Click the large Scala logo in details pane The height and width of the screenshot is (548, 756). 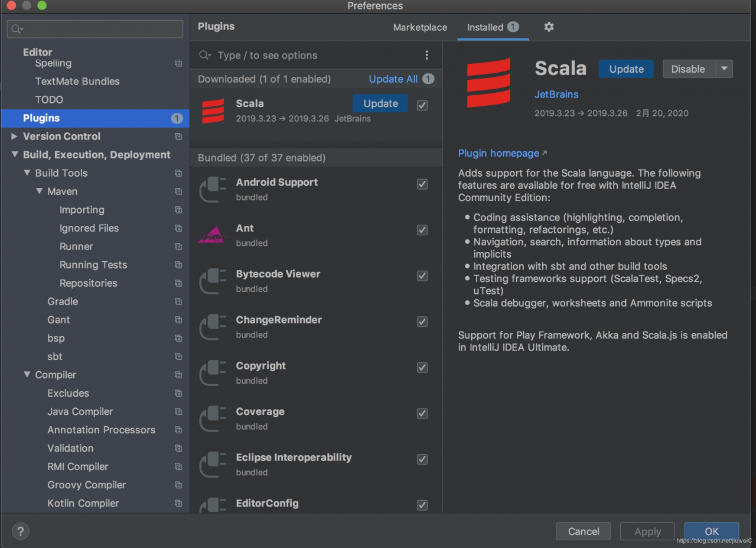point(488,82)
